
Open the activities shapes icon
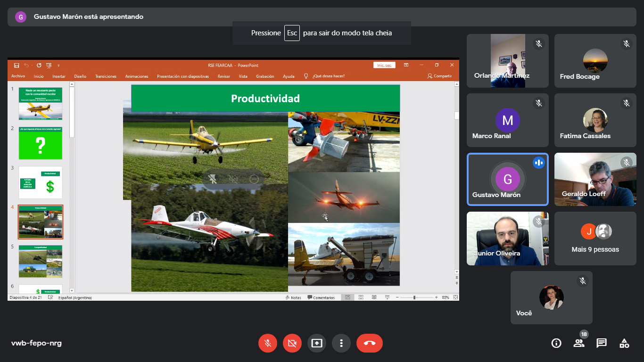[624, 343]
